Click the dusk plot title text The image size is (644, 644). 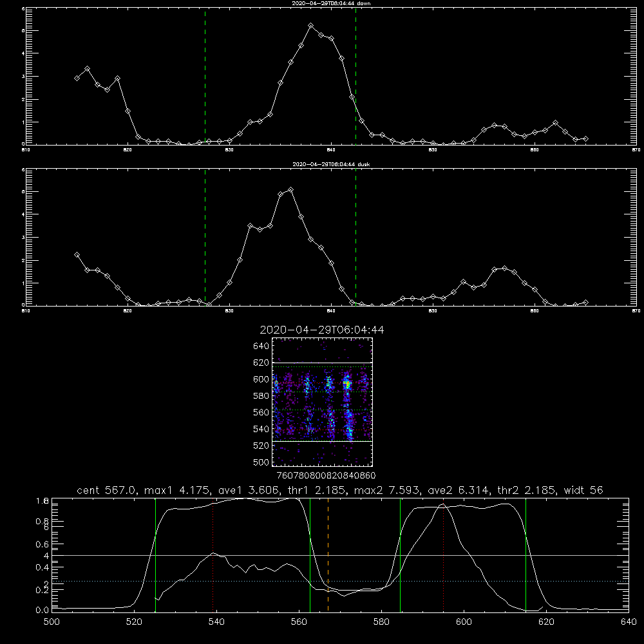click(331, 164)
